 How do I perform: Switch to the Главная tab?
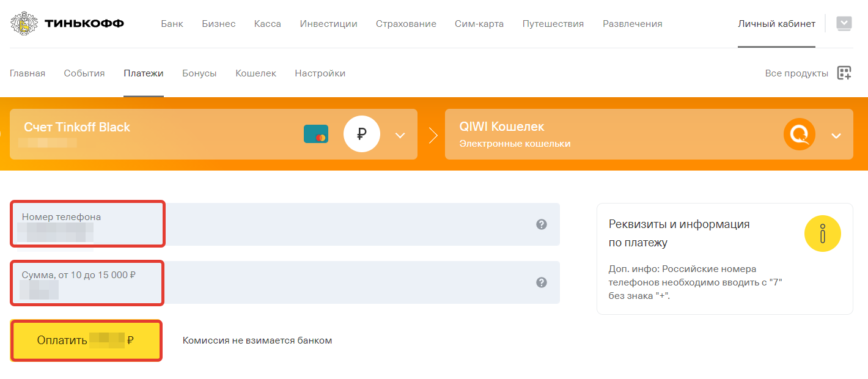28,73
